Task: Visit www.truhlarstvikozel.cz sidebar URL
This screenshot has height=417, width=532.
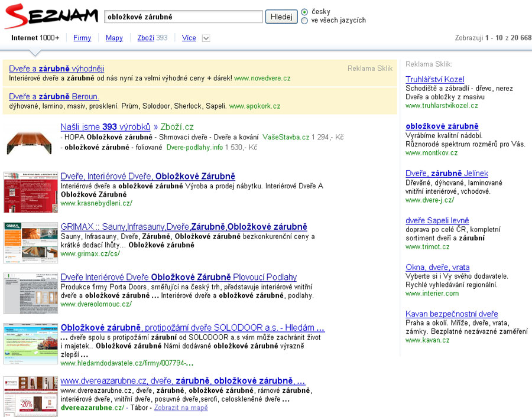Action: (442, 106)
